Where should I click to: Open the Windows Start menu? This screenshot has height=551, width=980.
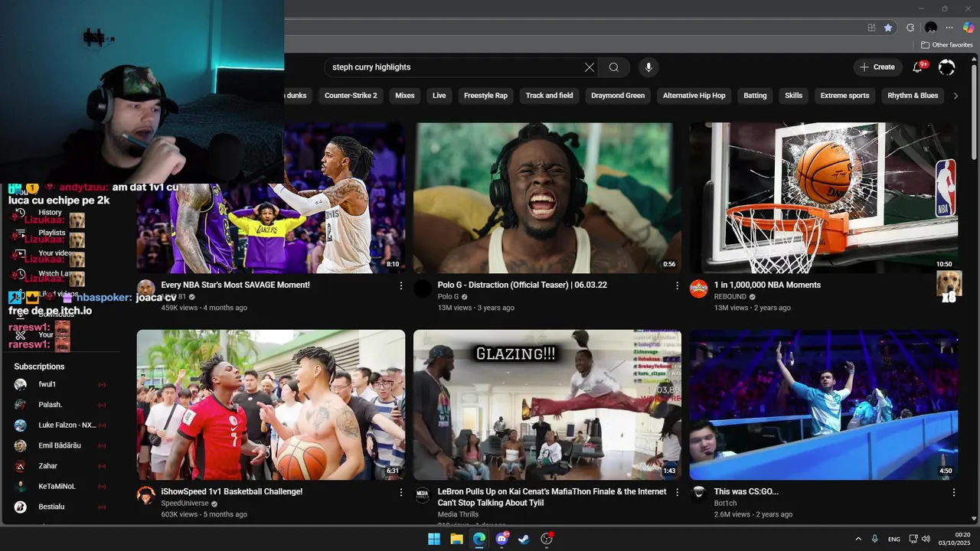point(434,539)
